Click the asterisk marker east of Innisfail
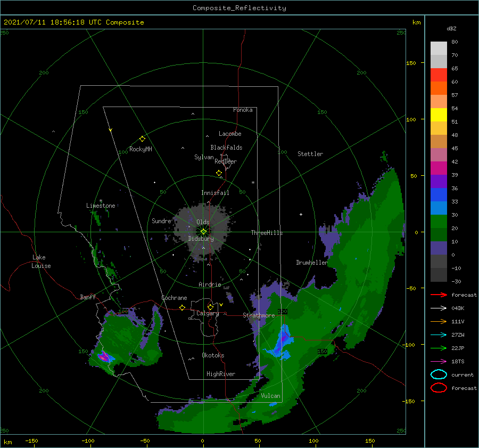Image resolution: width=479 pixels, height=448 pixels. [x=253, y=183]
